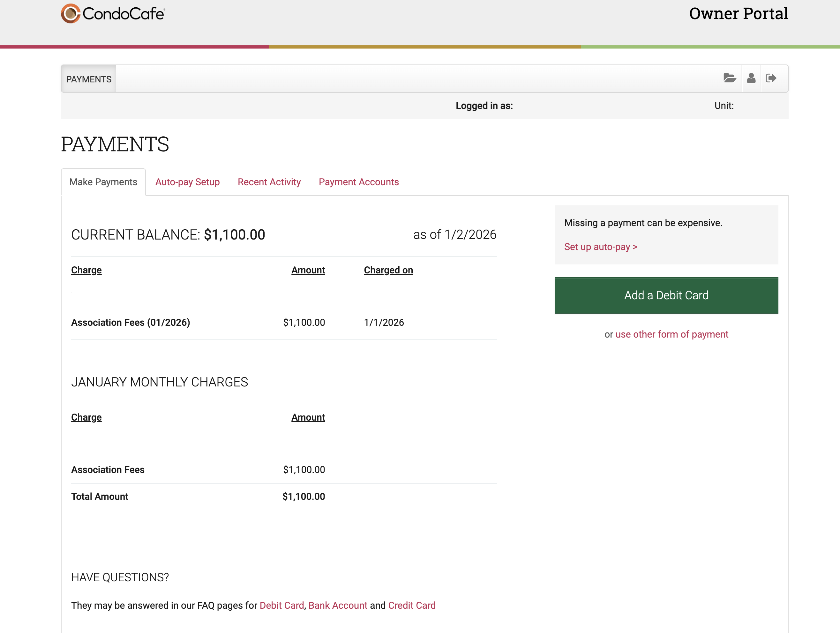Open the user profile icon

(751, 78)
